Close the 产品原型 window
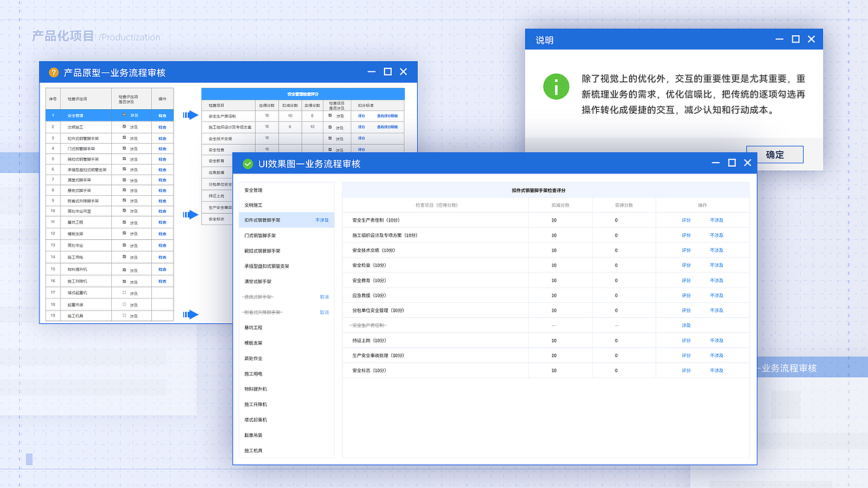This screenshot has height=488, width=868. pyautogui.click(x=403, y=71)
